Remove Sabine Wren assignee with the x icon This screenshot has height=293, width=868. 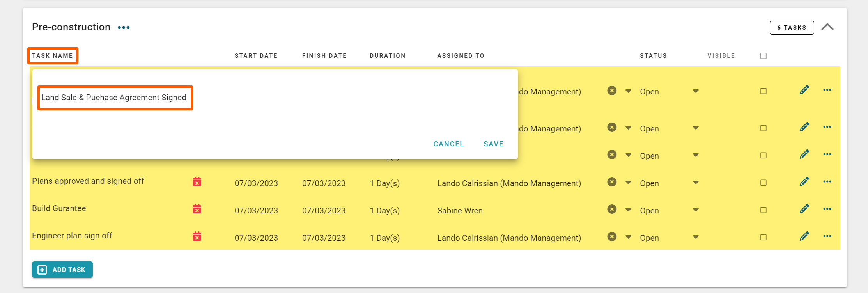click(x=612, y=210)
